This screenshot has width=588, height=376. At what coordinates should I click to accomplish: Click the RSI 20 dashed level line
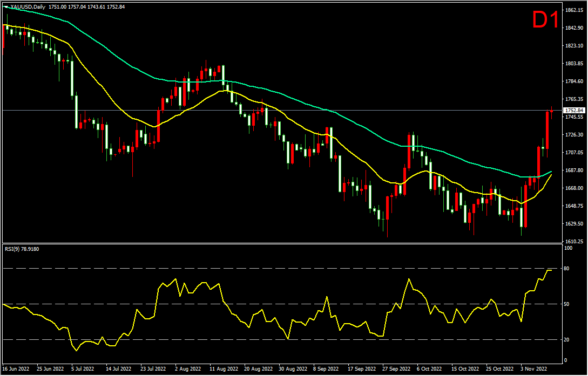(282, 340)
